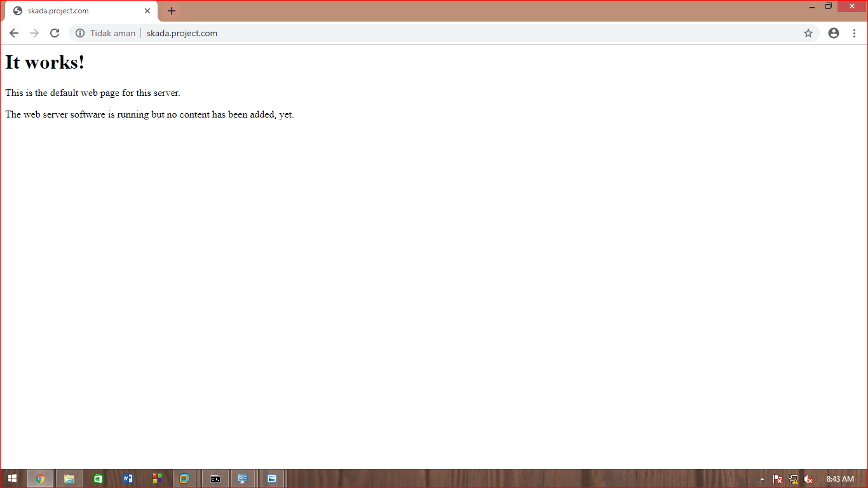Screen dimensions: 868x488
Task: Click the 'web server software is running' text
Action: pyautogui.click(x=86, y=114)
